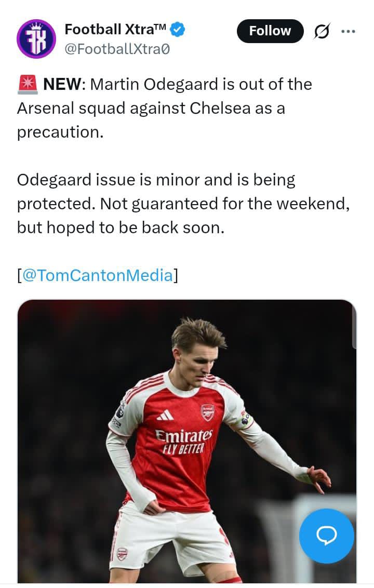
Task: Open the @TomCantonMedia mention link
Action: click(x=97, y=275)
